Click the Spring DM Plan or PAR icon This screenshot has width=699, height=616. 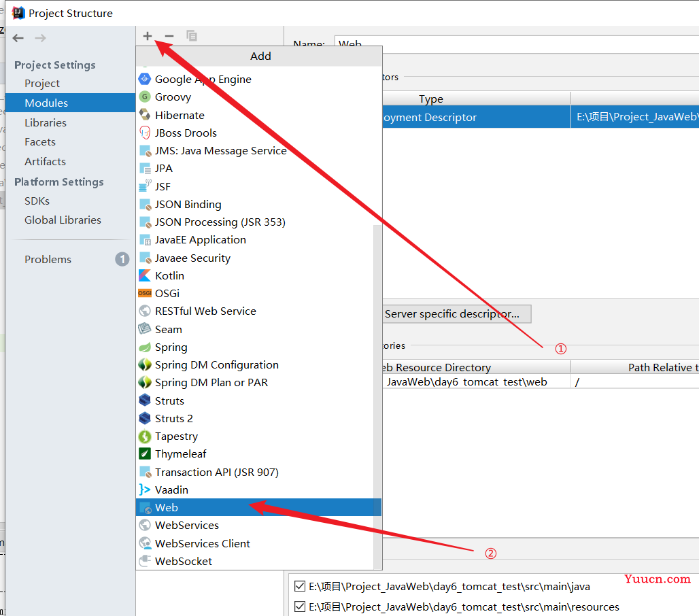(x=145, y=382)
